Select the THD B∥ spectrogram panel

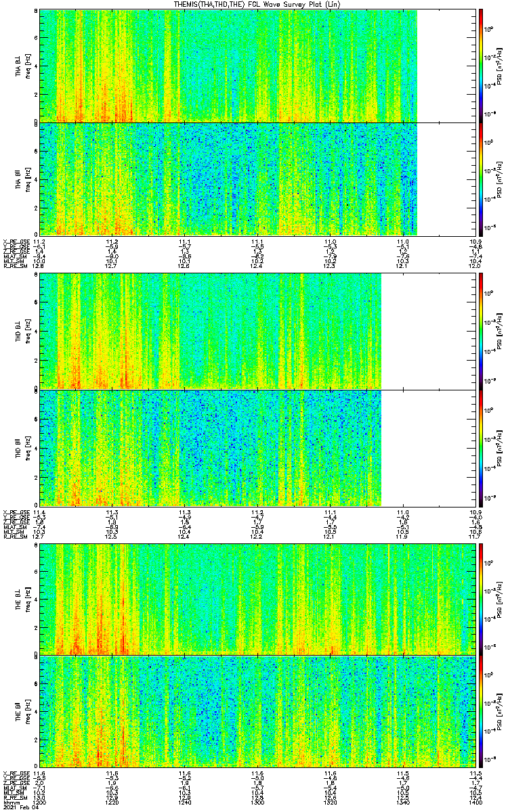(x=257, y=448)
